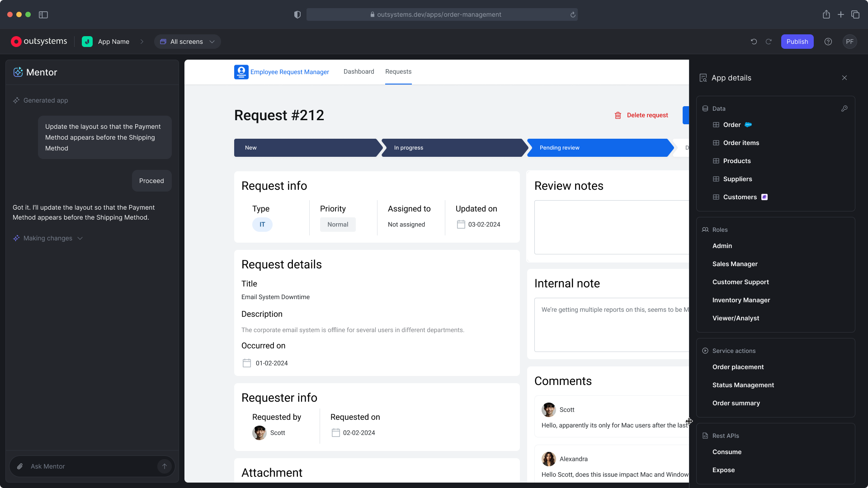Reload page using address bar refresh icon
Screen dimensions: 868x488
[573, 14]
